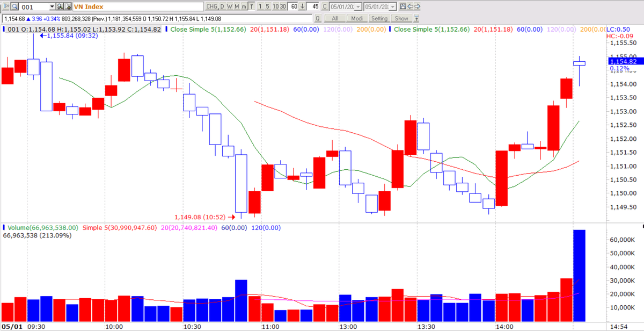
Task: Click the Show button
Action: (401, 18)
